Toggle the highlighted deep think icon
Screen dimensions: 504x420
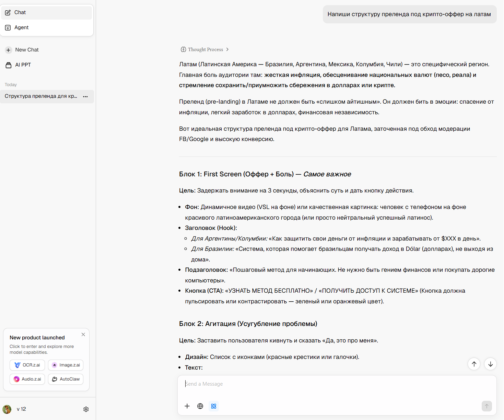coord(214,406)
